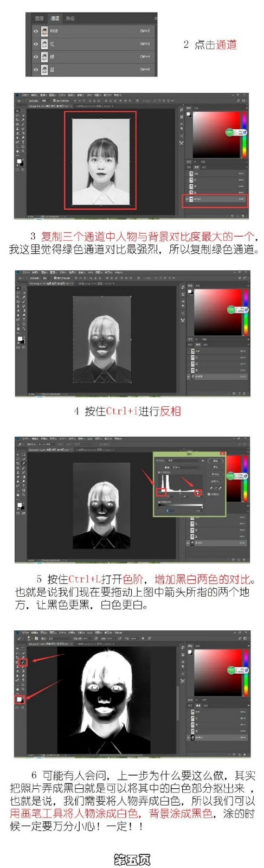Toggle the 绿 (Green) channel visibility eye
This screenshot has width=264, height=868.
[36, 56]
